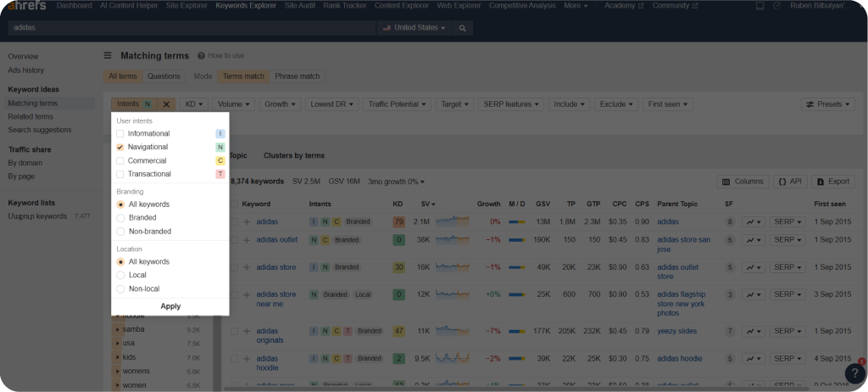Image resolution: width=868 pixels, height=392 pixels.
Task: Open Community external link
Action: [675, 6]
